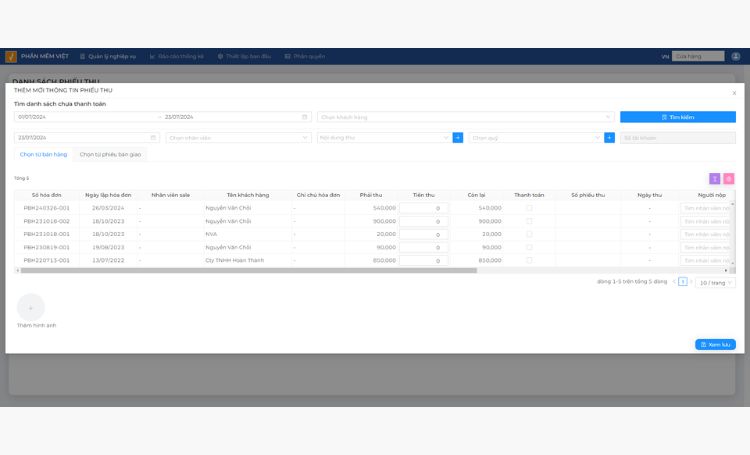Tick Thanh toán checkbox for PBH240326-001
Screen dimensions: 750x455
coord(529,208)
